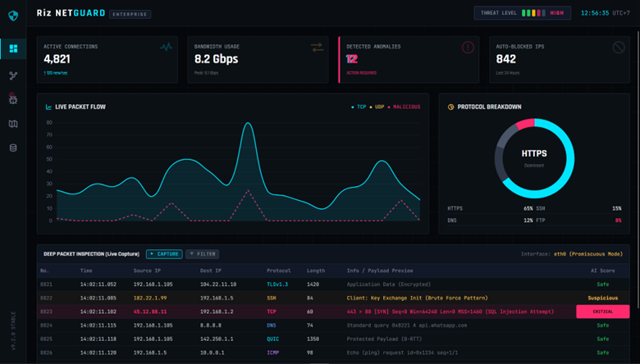Open the network topology icon in sidebar
The width and height of the screenshot is (640, 364).
[x=13, y=75]
